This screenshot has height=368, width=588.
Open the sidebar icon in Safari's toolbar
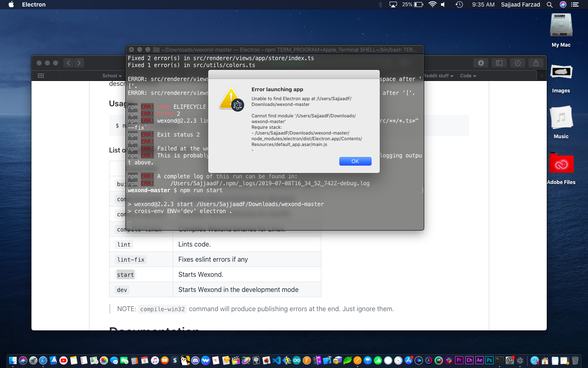tap(499, 63)
